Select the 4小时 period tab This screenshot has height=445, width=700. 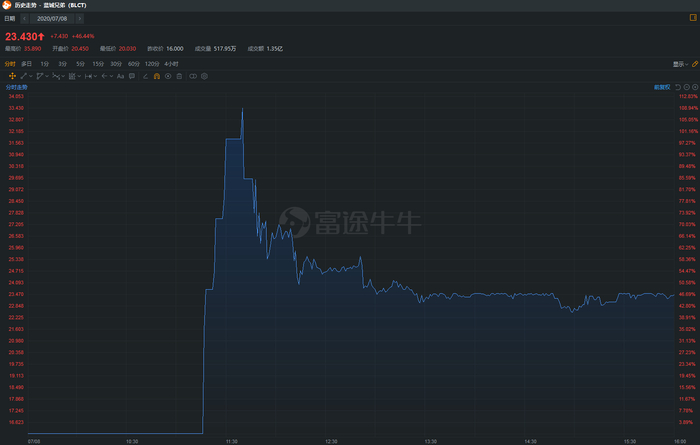click(x=171, y=64)
